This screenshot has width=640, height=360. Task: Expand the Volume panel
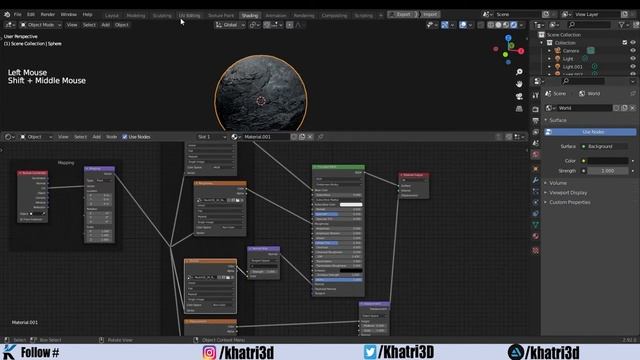558,183
